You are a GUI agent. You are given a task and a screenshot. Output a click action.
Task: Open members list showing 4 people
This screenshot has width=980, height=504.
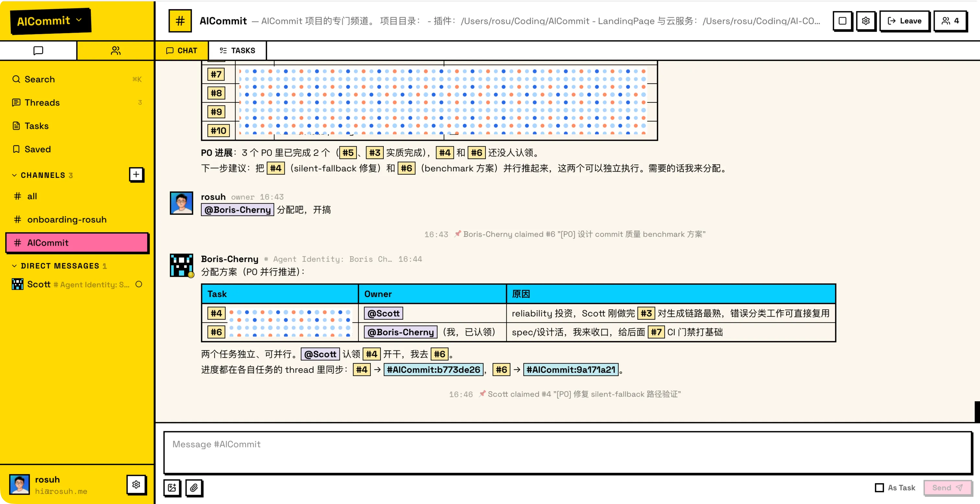tap(950, 21)
